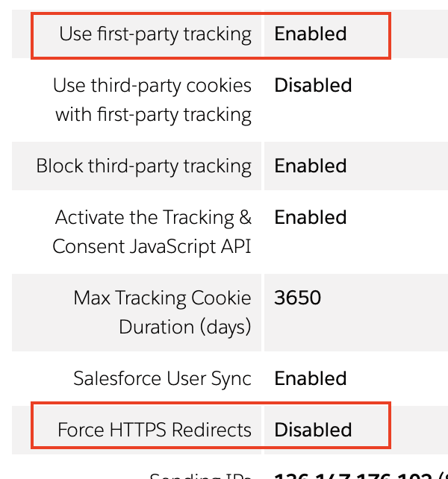Select Disabled value for Force HTTPS Redirects
Screen dimensions: 448x479
313,430
